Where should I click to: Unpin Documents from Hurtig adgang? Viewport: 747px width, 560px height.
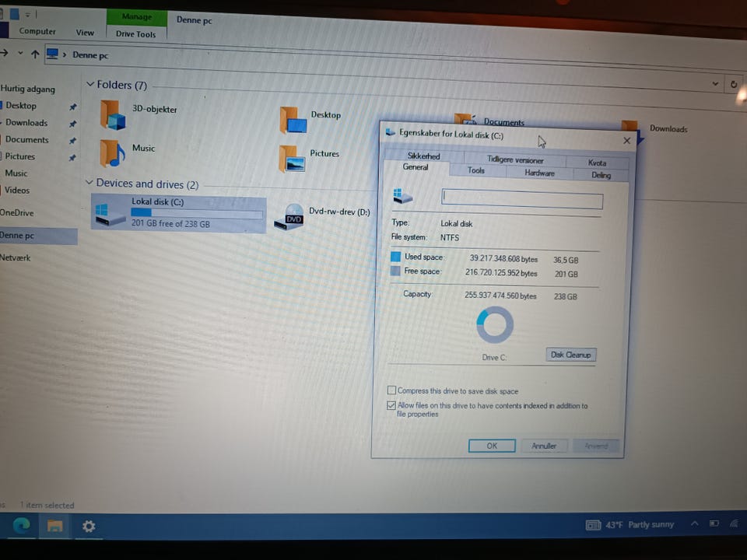point(73,141)
